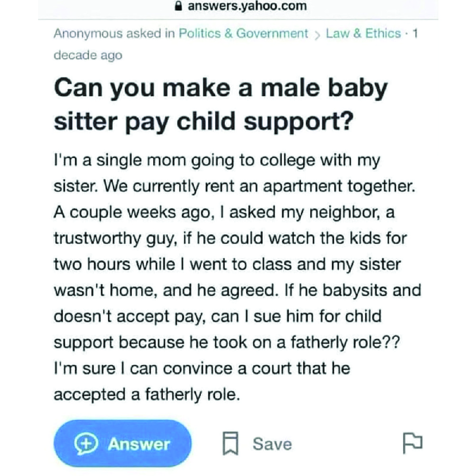Image resolution: width=476 pixels, height=476 pixels.
Task: Click the '1 decade ago' timestamp
Action: tap(88, 55)
